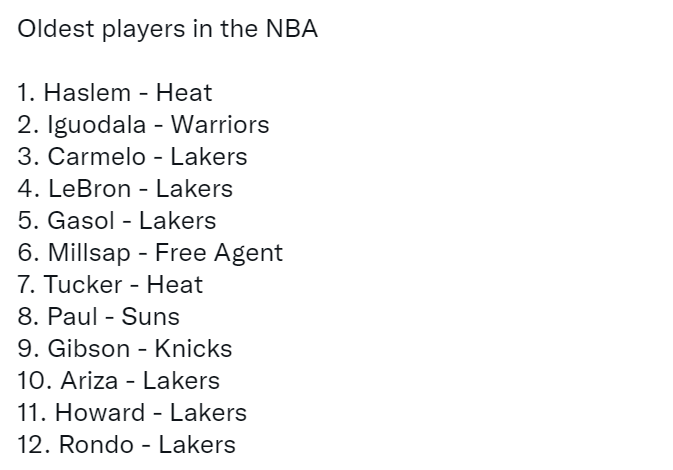Image resolution: width=673 pixels, height=470 pixels.
Task: Click the word 'Warriors'
Action: (220, 124)
